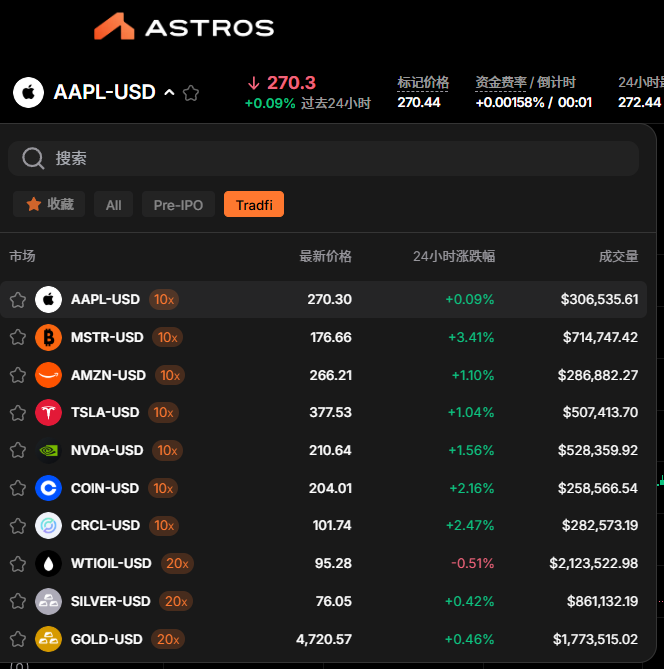
Task: Click the Apple icon beside AAPL-USD header
Action: 28,92
